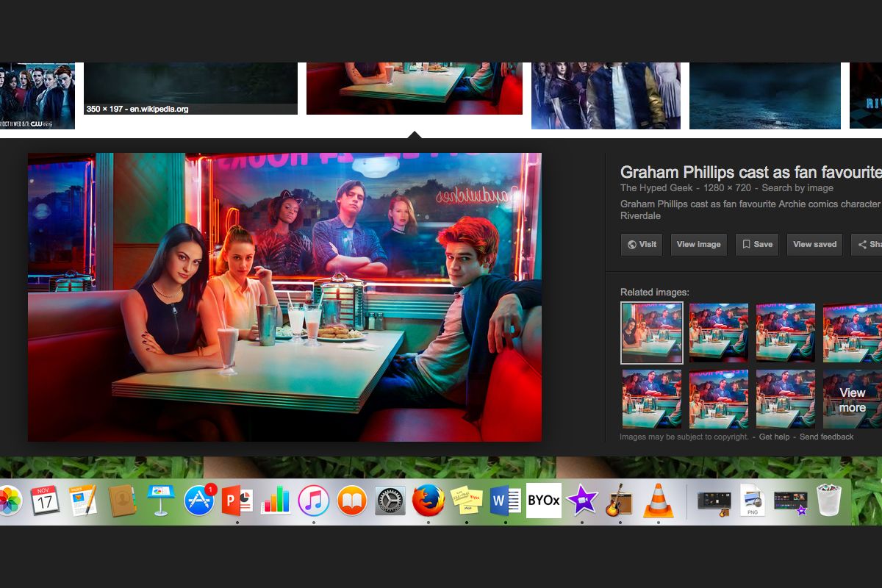Open the second related image in the bottom row
This screenshot has height=588, width=882.
tap(719, 399)
